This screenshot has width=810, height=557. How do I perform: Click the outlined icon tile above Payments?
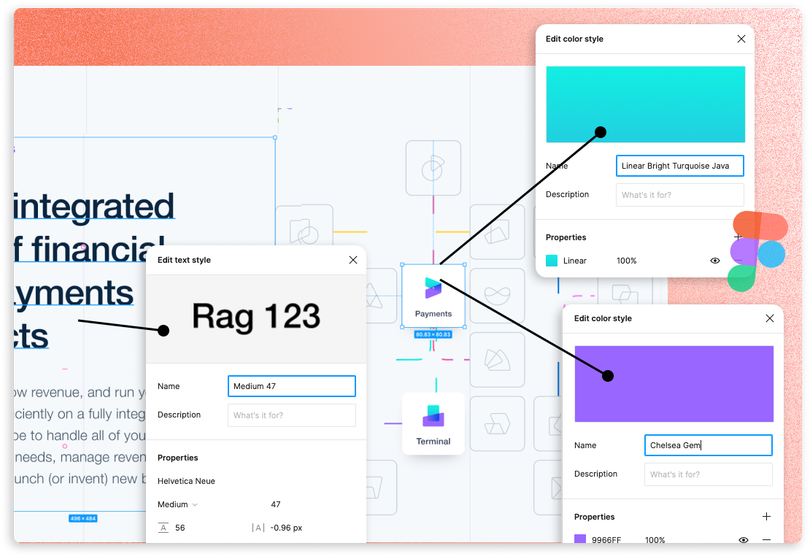(433, 168)
